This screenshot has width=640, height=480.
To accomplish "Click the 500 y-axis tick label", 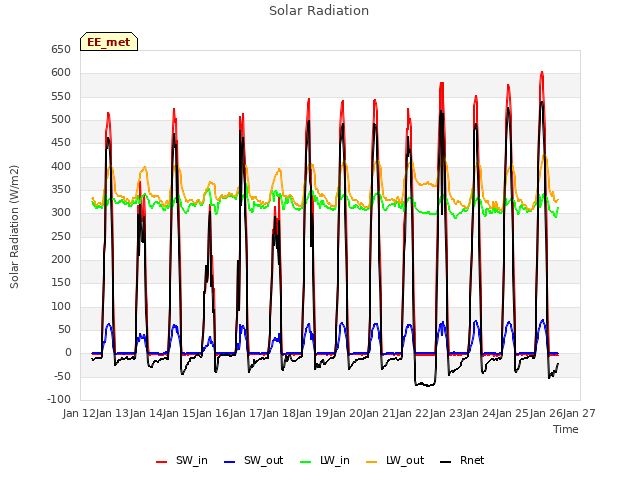I will pyautogui.click(x=61, y=120).
